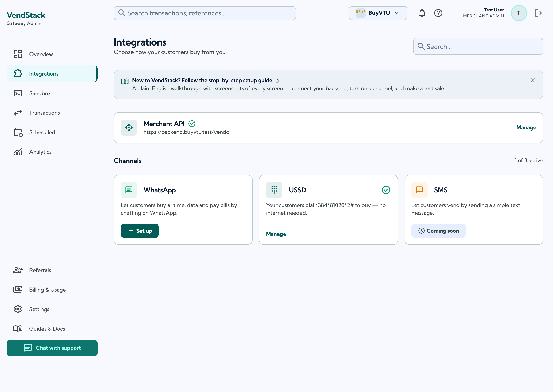Select Integrations in sidebar
The width and height of the screenshot is (553, 392).
pyautogui.click(x=52, y=74)
